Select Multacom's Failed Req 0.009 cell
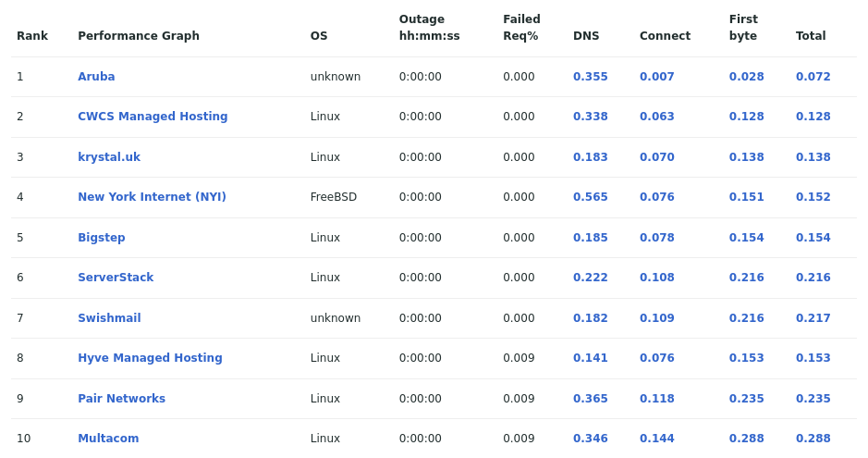Image resolution: width=868 pixels, height=458 pixels. pos(519,438)
